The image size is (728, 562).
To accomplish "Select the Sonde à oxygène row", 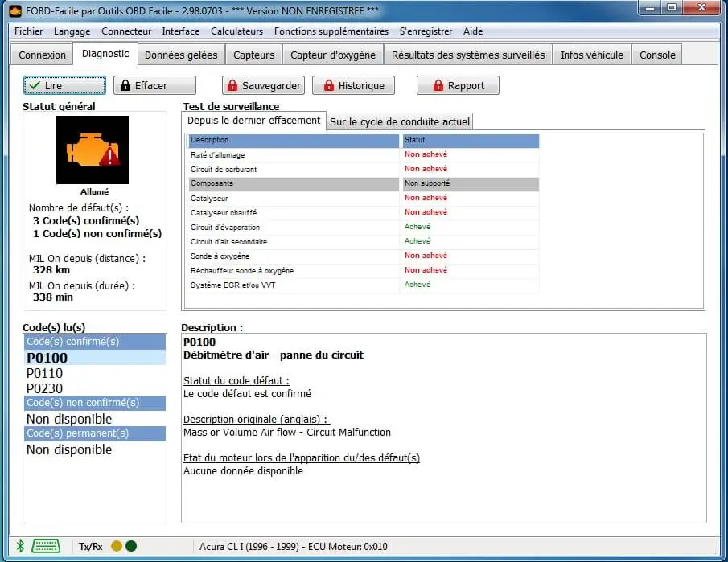I will tap(364, 256).
